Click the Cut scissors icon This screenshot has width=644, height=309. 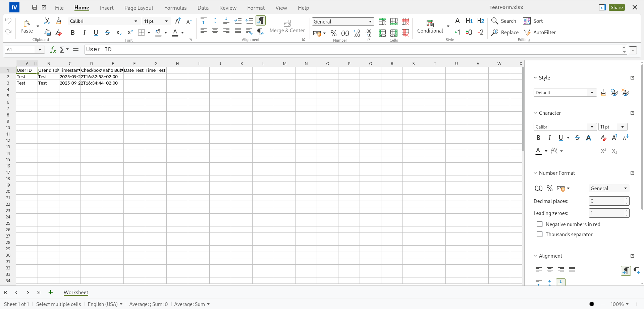point(47,21)
